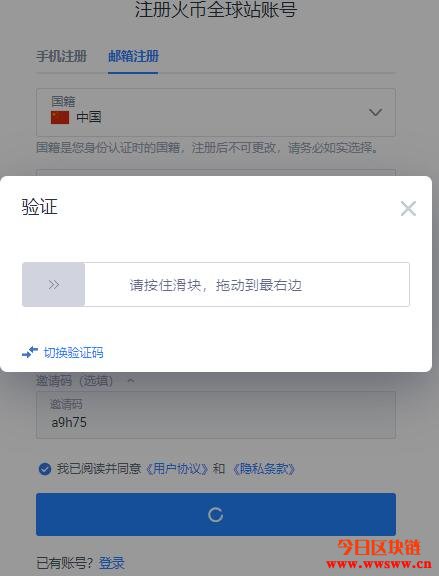
Task: Collapse the 邀请码 (选填) section chevron
Action: 130,381
